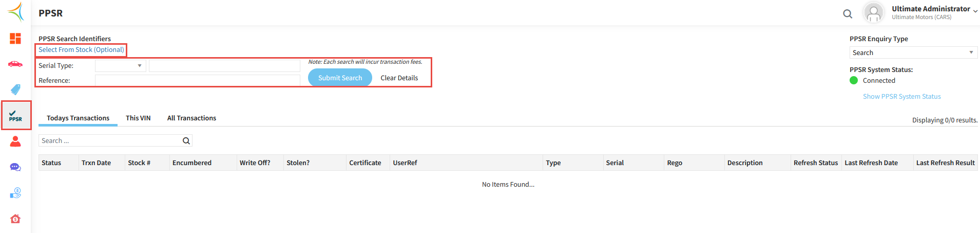Click the house with dollar sidebar icon

(15, 219)
